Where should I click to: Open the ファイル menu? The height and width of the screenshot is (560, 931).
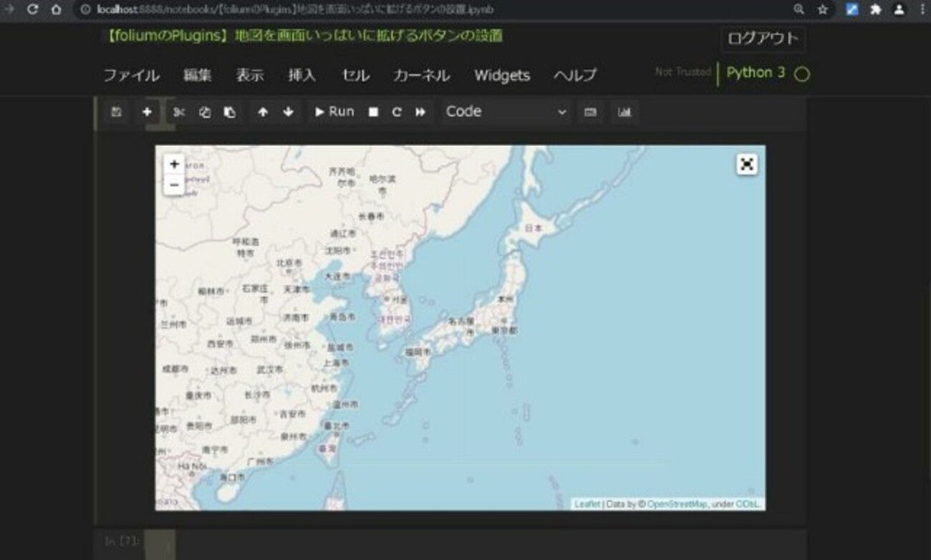pyautogui.click(x=131, y=75)
